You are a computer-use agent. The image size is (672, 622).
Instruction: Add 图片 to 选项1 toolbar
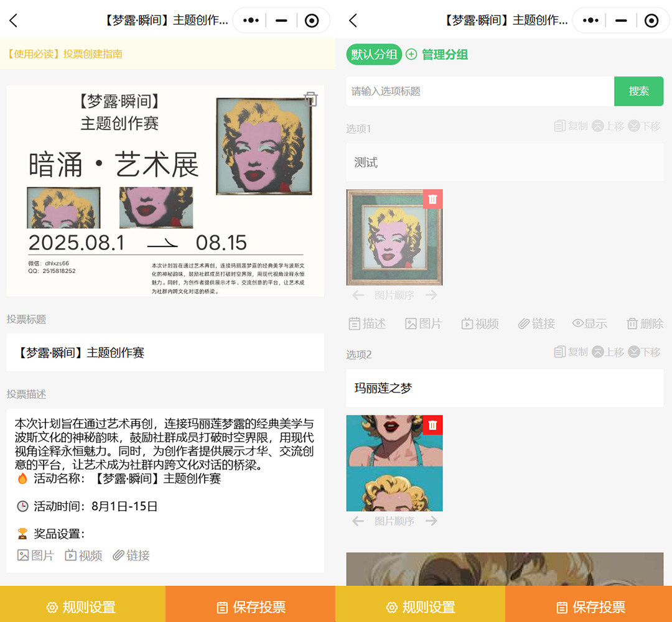point(424,323)
